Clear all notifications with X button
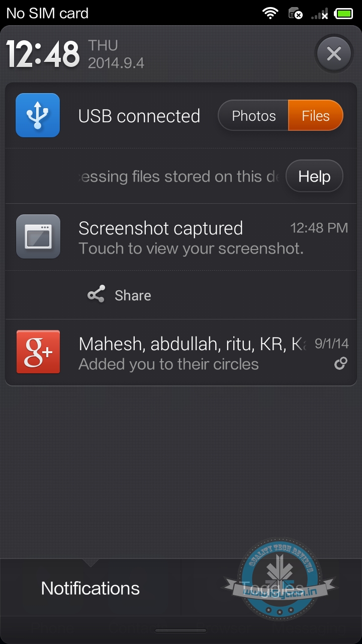This screenshot has width=362, height=644. click(x=334, y=53)
